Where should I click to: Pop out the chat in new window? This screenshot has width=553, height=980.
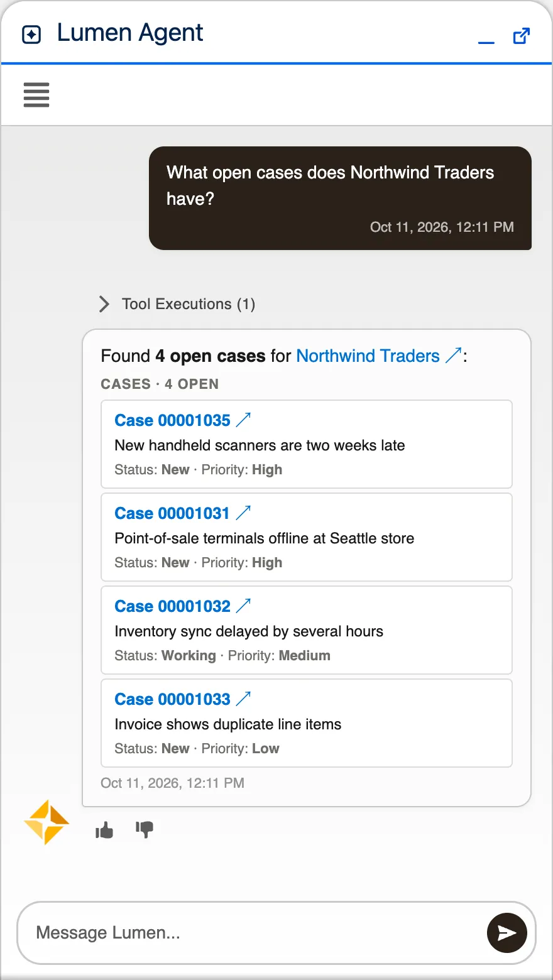pyautogui.click(x=522, y=36)
